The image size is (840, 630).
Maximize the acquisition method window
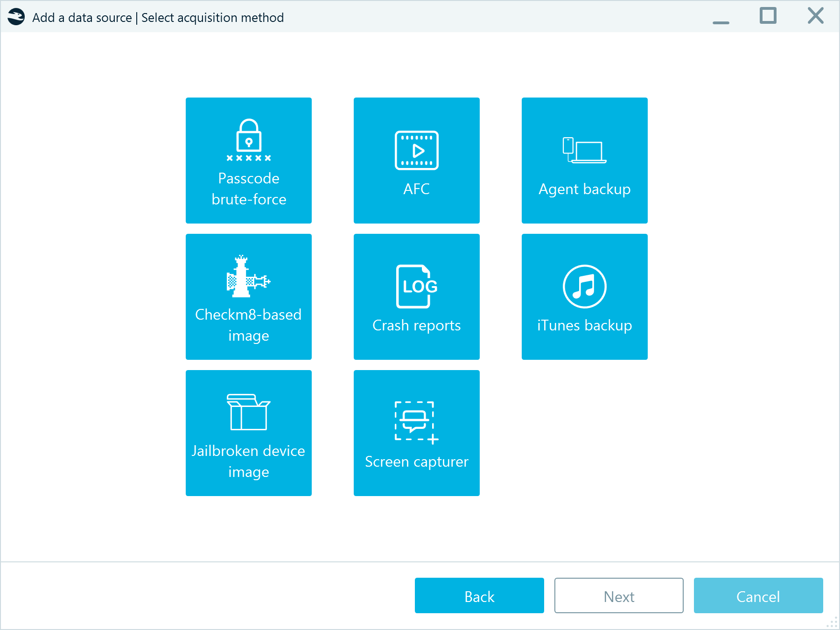click(x=768, y=16)
